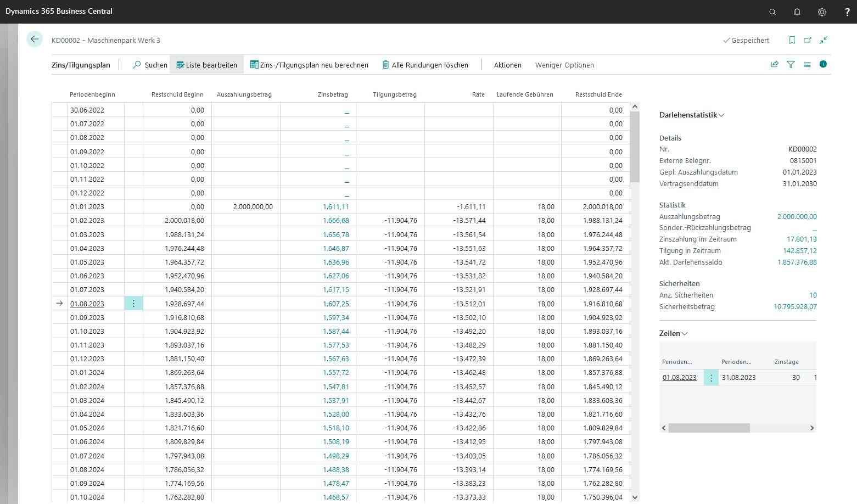857x504 pixels.
Task: Click the share icon in toolbar
Action: click(x=775, y=64)
